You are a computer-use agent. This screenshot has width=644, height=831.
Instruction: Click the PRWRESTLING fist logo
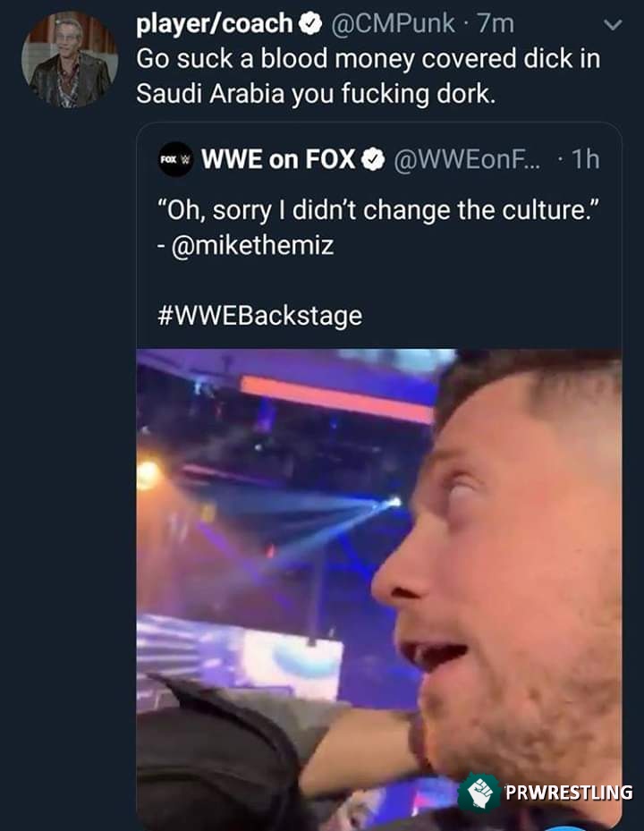(479, 793)
